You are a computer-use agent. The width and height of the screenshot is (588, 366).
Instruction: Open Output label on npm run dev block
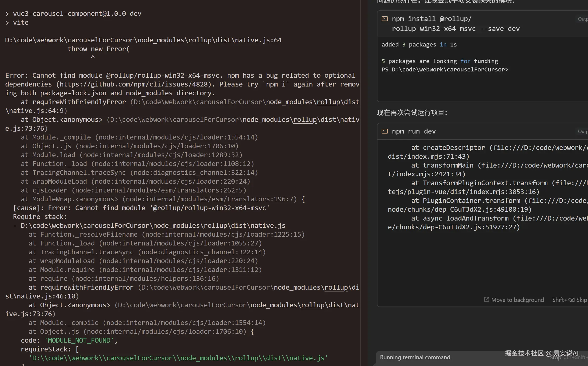click(583, 131)
